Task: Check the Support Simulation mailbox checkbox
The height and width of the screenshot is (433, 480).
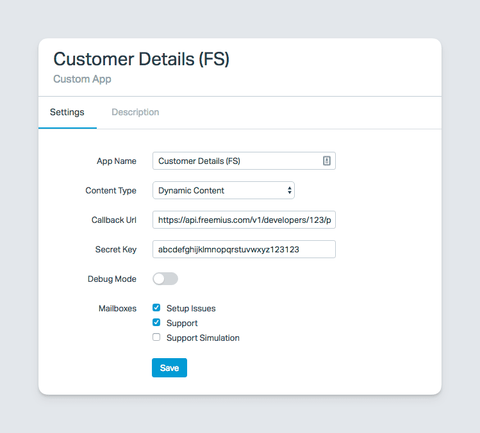Action: [156, 337]
